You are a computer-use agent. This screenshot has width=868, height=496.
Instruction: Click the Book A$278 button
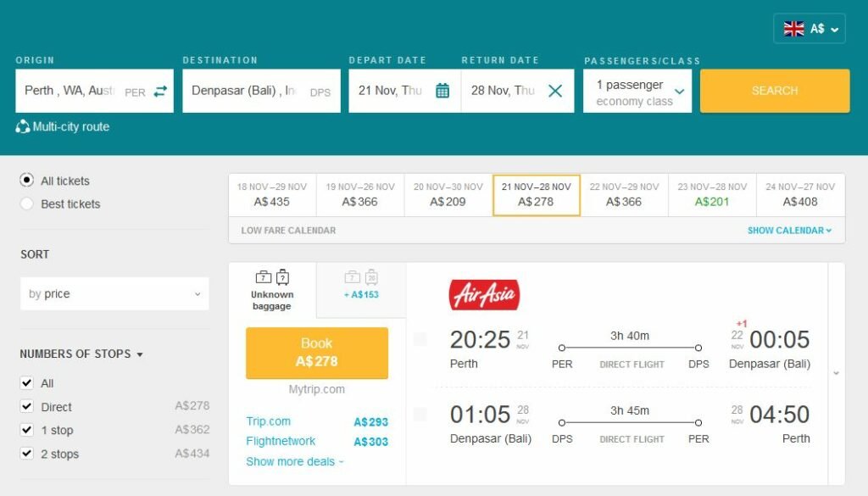click(x=317, y=353)
